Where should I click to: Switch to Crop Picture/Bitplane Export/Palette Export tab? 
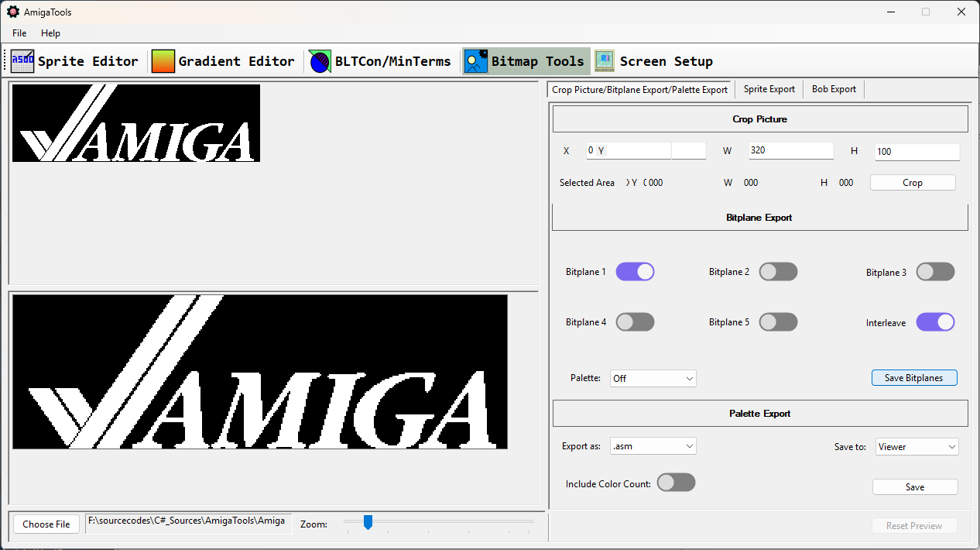640,89
